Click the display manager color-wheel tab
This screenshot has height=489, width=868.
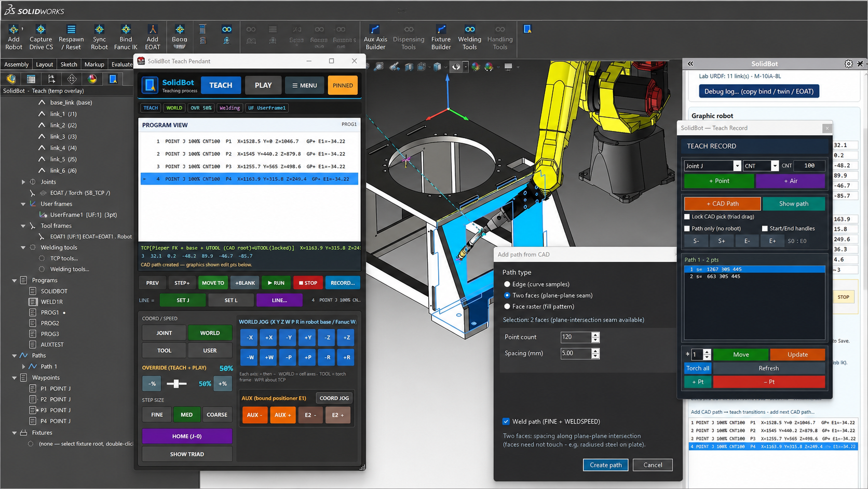coord(92,79)
